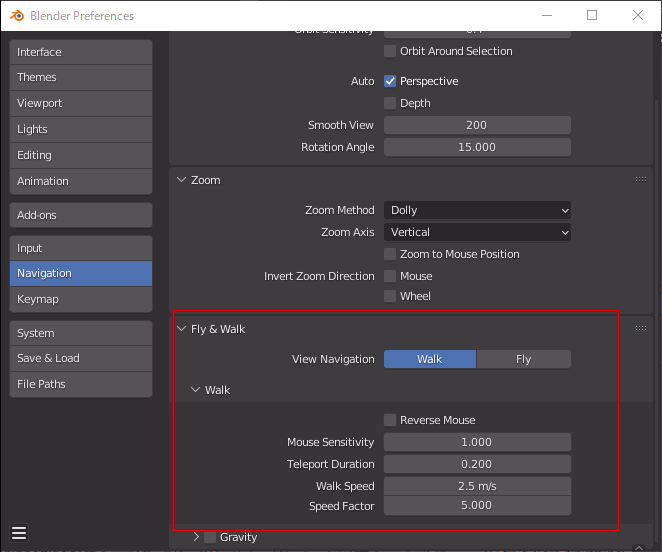Minimize the Blender Preferences window
The width and height of the screenshot is (662, 552).
click(x=547, y=15)
